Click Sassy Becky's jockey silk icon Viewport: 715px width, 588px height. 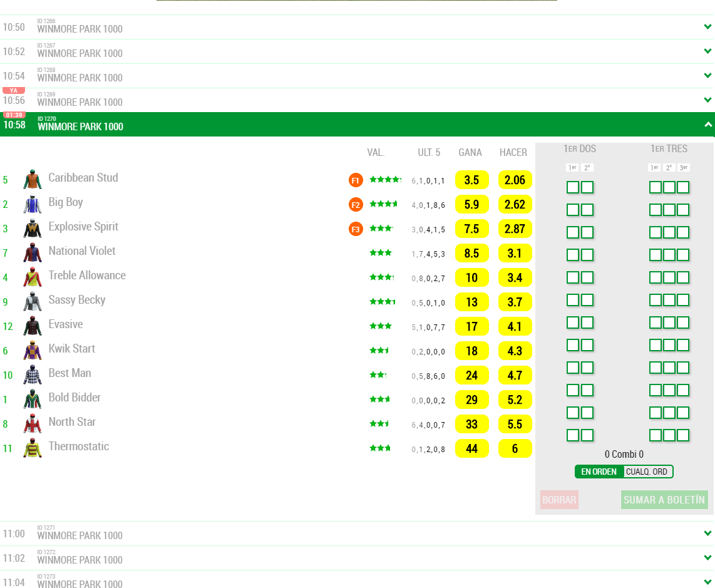tap(33, 301)
